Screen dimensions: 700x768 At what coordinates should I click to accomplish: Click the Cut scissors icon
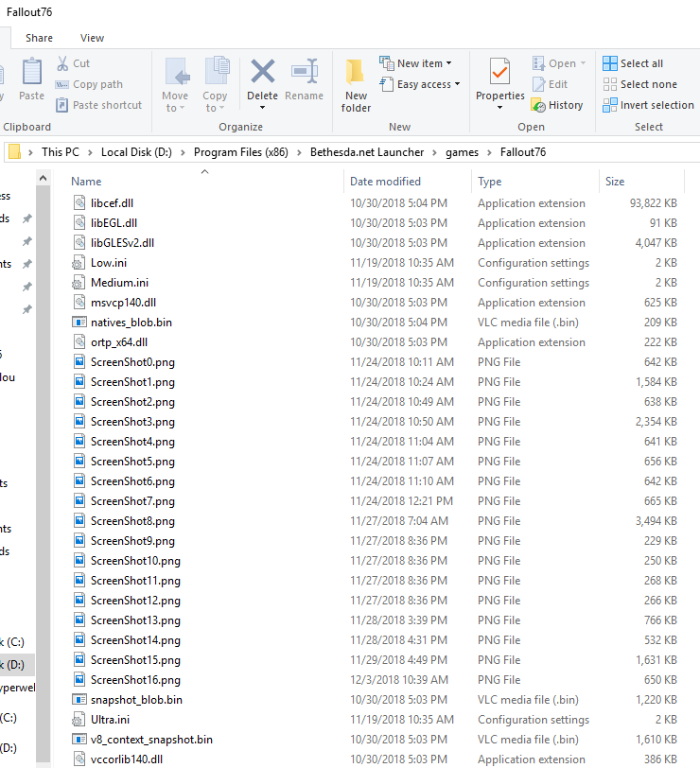pos(62,63)
